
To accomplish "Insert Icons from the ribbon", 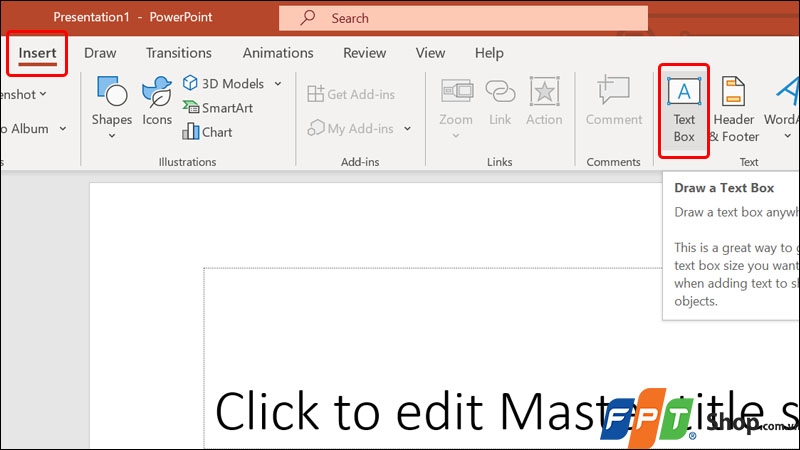I will tap(157, 101).
